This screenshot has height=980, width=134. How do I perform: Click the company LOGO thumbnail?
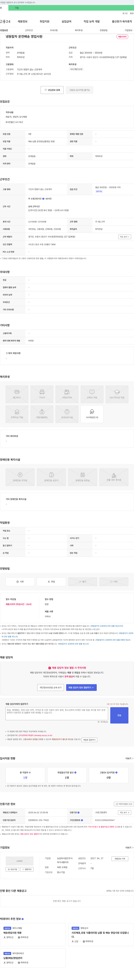pos(19,861)
